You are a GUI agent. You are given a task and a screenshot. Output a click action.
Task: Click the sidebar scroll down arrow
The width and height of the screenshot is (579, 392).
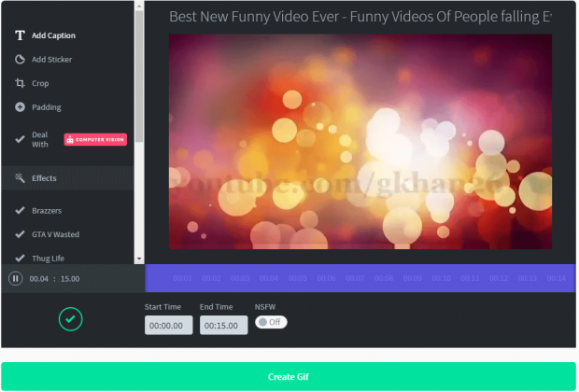[x=139, y=258]
